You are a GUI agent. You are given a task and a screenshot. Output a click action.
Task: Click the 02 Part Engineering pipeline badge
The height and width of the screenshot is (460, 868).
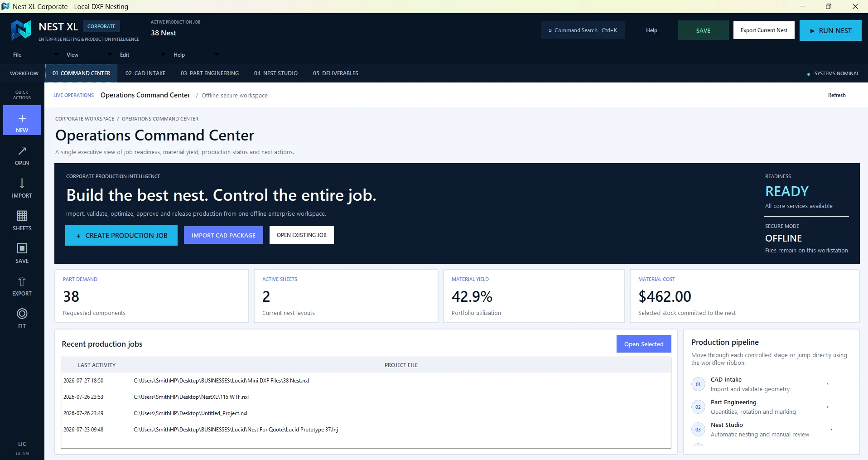(x=698, y=407)
